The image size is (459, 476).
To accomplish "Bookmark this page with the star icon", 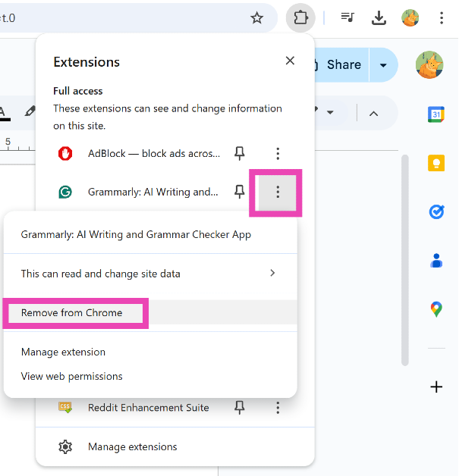I will 257,17.
